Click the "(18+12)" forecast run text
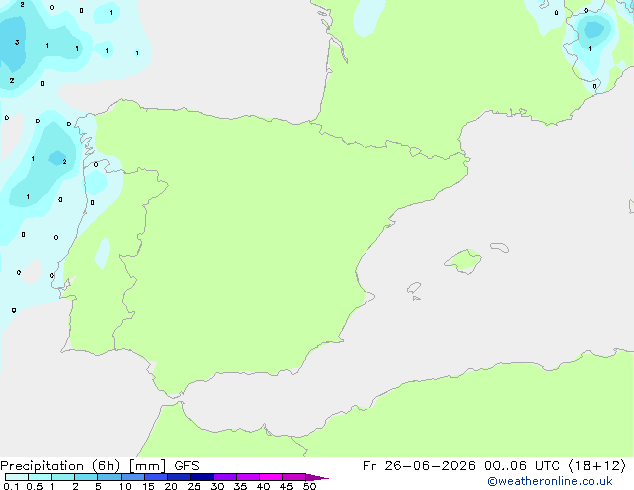This screenshot has width=634, height=490. (597, 466)
